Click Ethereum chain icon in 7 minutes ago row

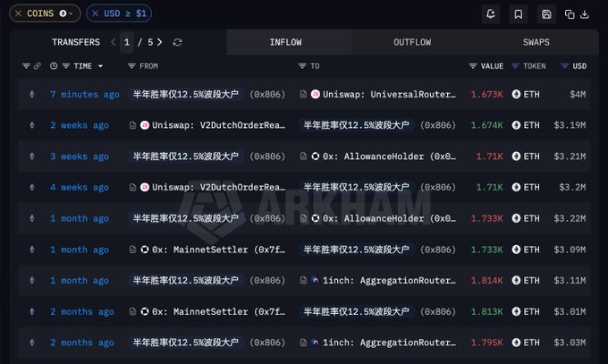pos(32,94)
